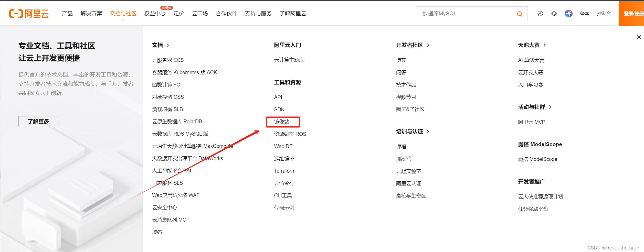644x252 pixels.
Task: Open the 支持与服务 menu
Action: point(258,14)
